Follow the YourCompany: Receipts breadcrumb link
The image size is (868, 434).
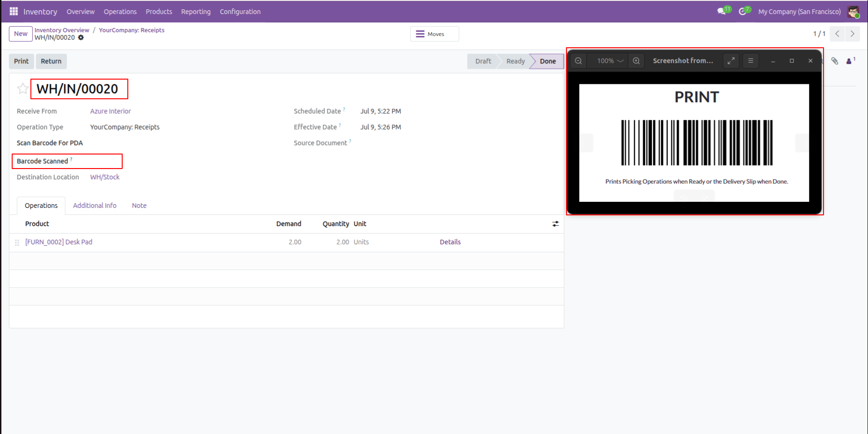pos(132,30)
